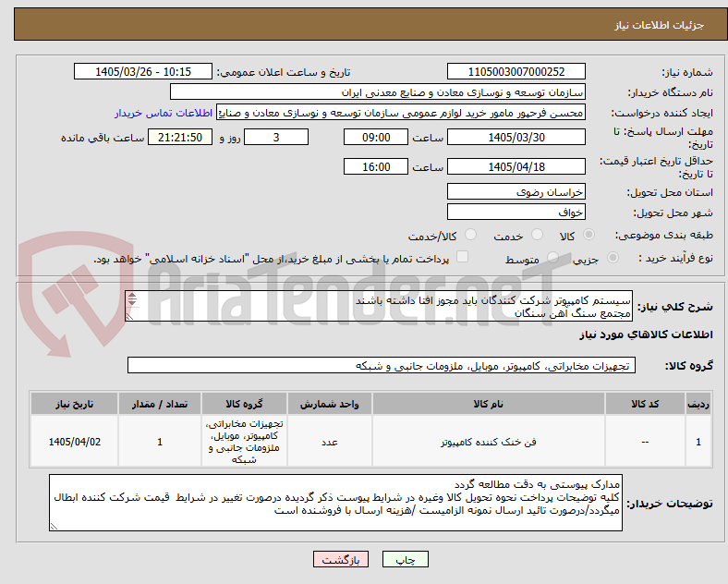
Task: Click the ردیف column header
Action: (x=698, y=404)
